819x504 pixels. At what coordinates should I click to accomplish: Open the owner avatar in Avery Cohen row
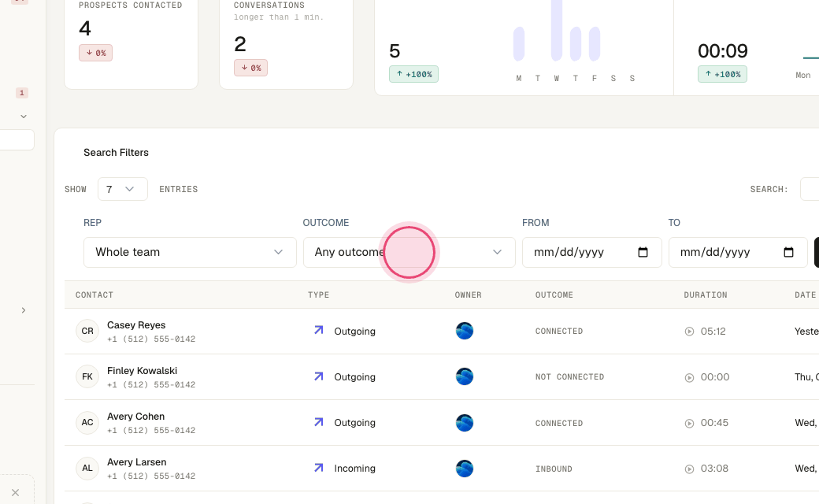click(465, 423)
